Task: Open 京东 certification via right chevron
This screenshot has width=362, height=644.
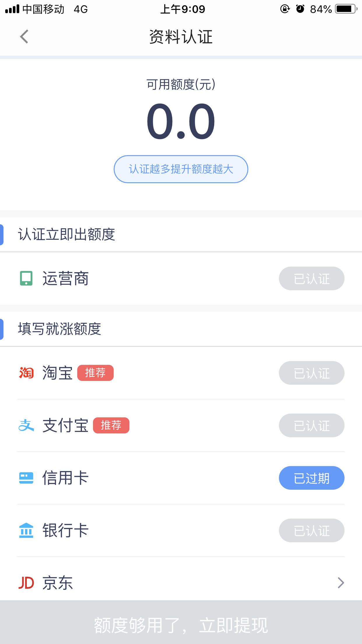Action: pyautogui.click(x=341, y=583)
